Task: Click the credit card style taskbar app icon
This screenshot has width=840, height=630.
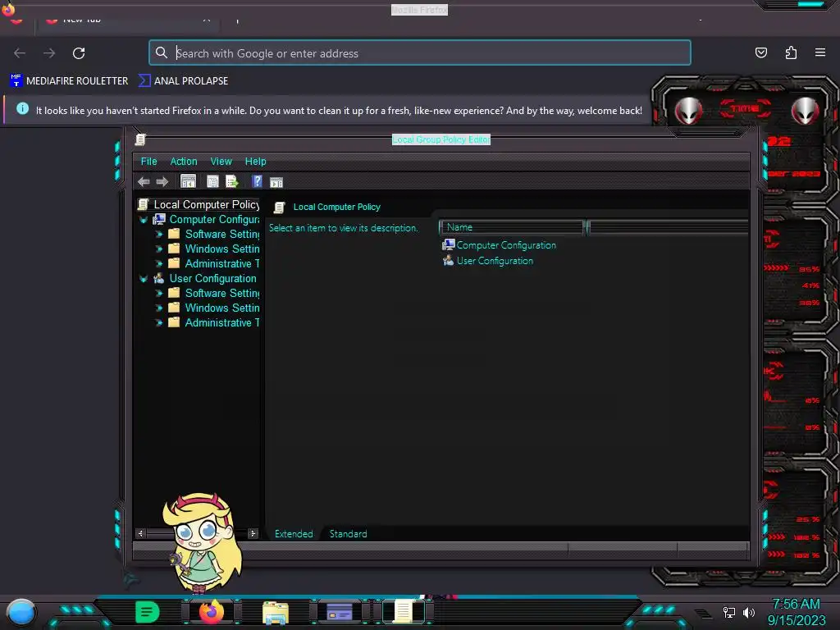Action: 340,612
